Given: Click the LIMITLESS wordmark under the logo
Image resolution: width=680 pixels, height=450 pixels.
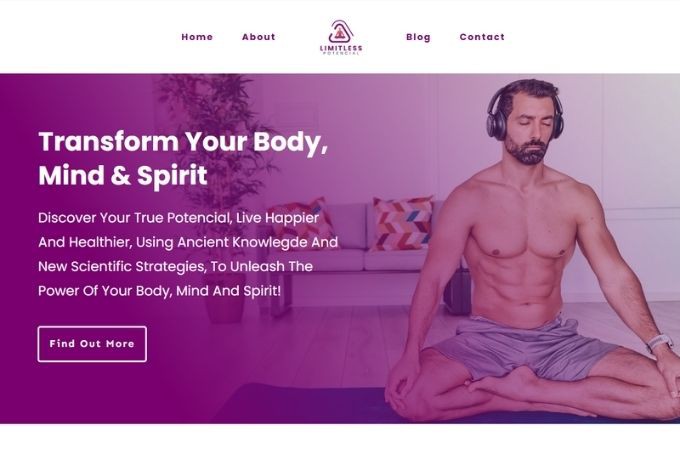Looking at the screenshot, I should point(341,48).
